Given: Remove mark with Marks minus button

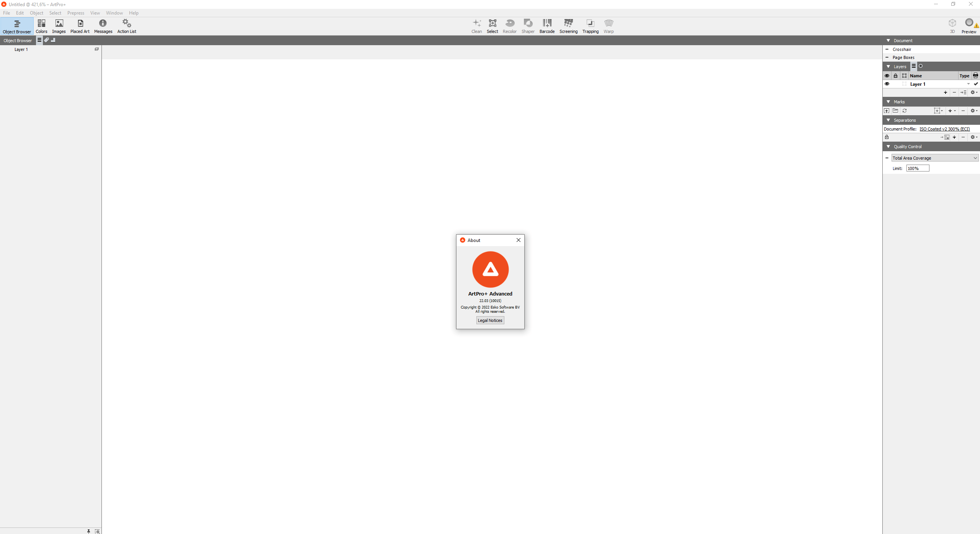Looking at the screenshot, I should coord(963,111).
